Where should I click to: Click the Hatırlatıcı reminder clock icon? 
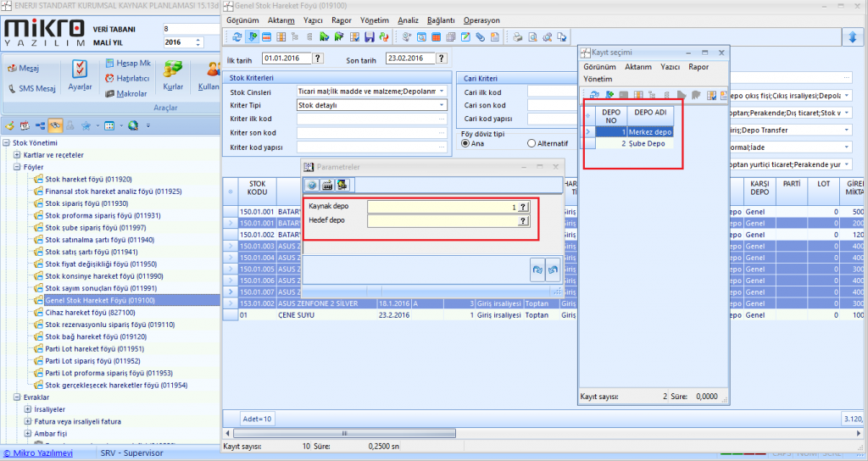[x=109, y=79]
